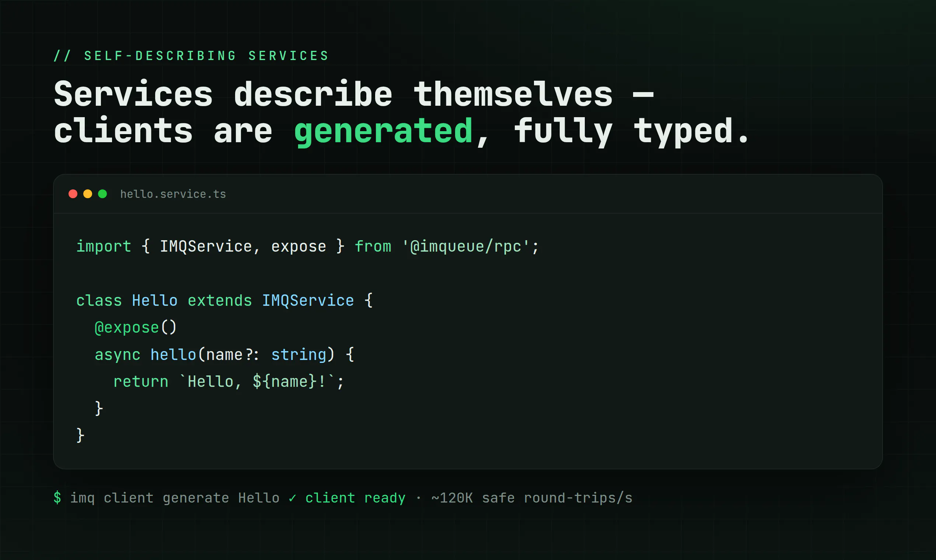Screen dimensions: 936x560
Task: Click the '✓ client ready' status text
Action: [x=347, y=498]
